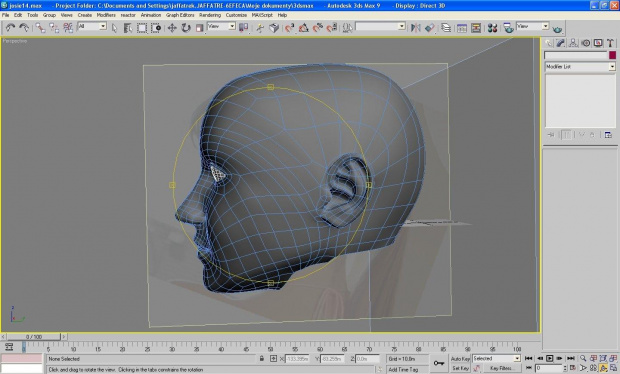The width and height of the screenshot is (620, 374).
Task: Open the Layer Manager icon
Action: [446, 28]
